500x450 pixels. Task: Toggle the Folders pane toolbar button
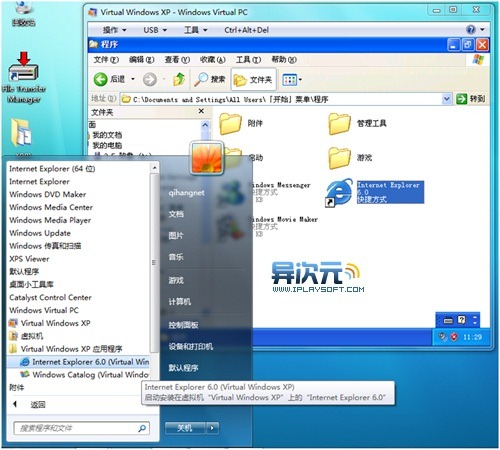point(253,79)
